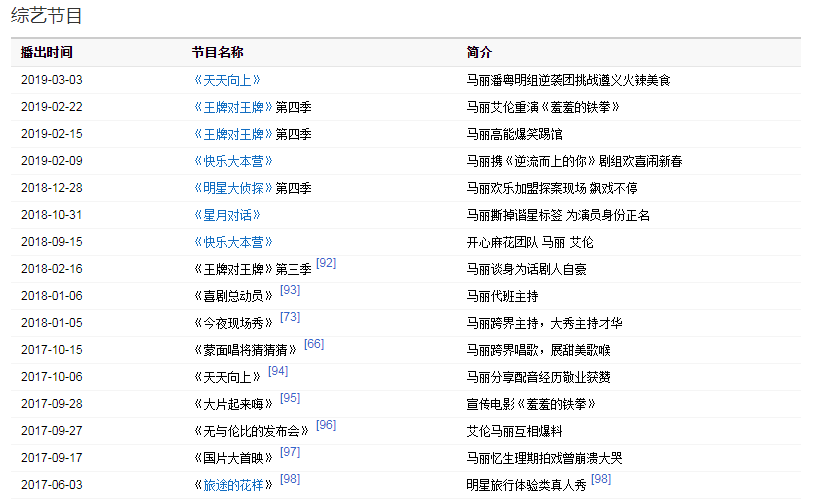Click description 马丽代班主持
This screenshot has height=501, width=815.
tap(502, 296)
